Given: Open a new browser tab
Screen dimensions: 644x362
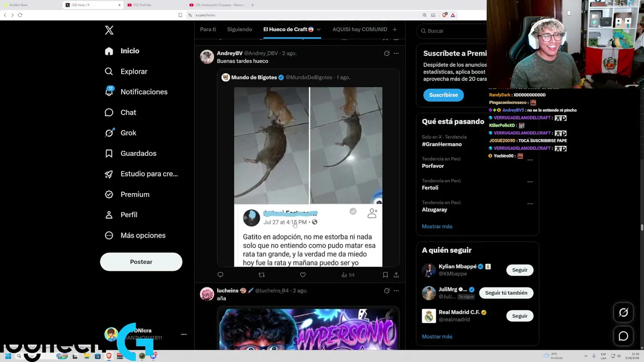Looking at the screenshot, I should pyautogui.click(x=253, y=5).
